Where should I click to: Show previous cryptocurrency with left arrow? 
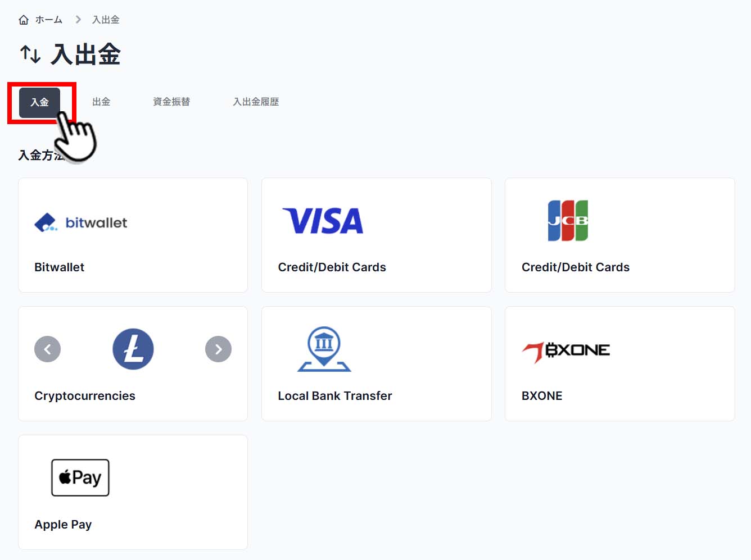(x=48, y=349)
